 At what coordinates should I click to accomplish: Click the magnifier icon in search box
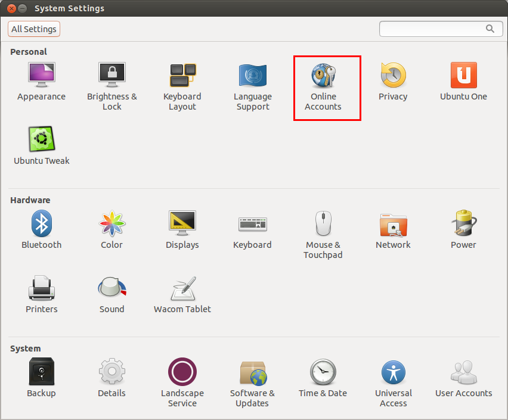click(490, 29)
